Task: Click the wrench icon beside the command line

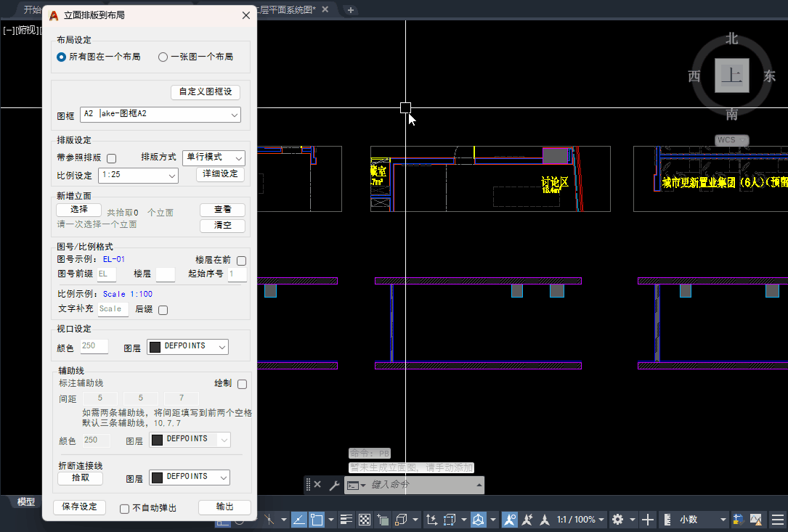Action: 334,485
